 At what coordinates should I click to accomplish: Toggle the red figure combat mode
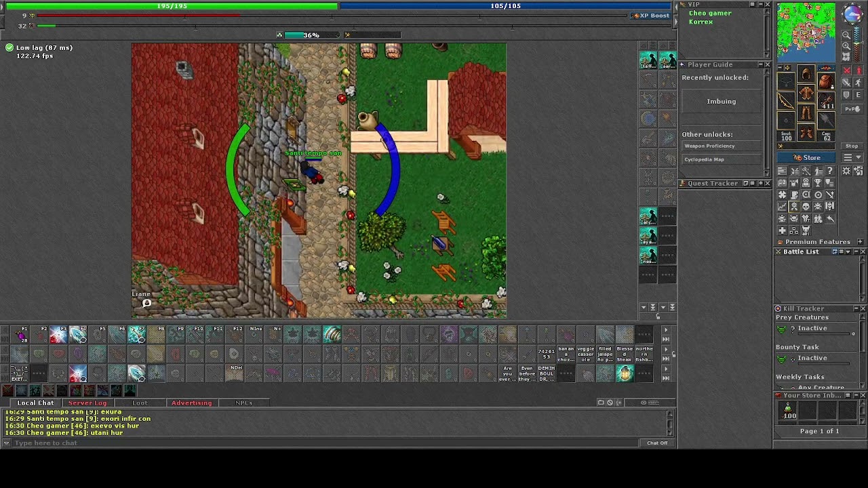859,70
